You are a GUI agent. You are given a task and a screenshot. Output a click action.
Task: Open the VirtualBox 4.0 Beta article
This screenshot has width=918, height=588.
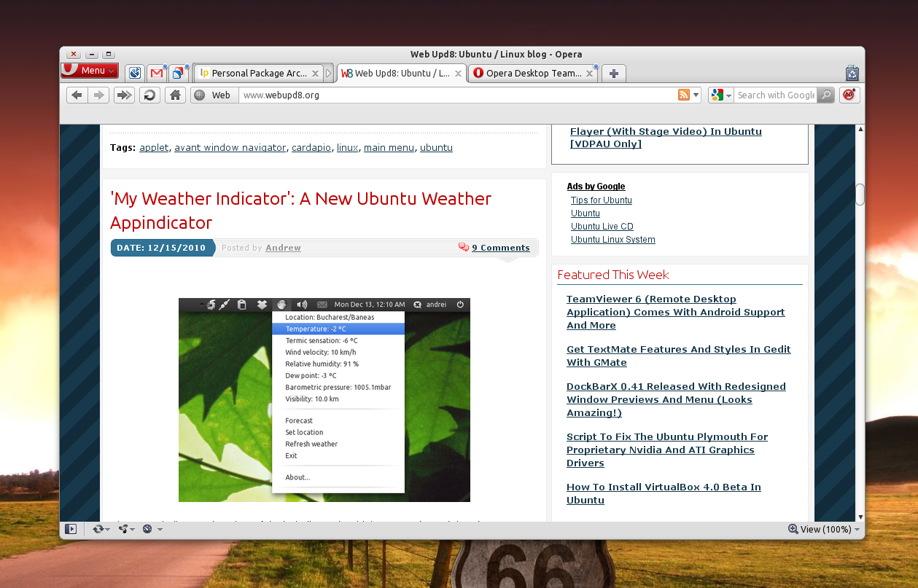coord(664,493)
